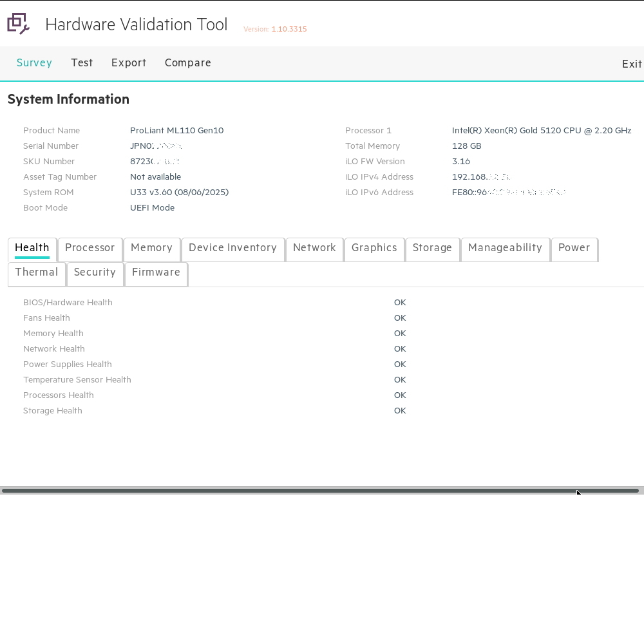Open the Survey menu

pos(34,63)
